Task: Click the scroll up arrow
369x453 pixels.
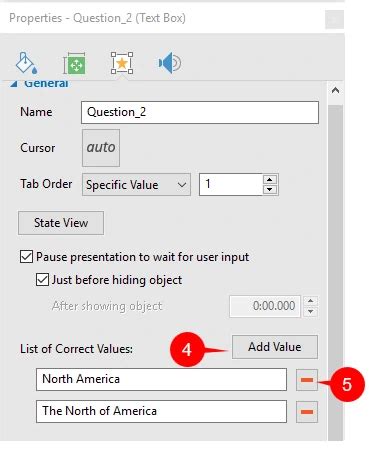Action: click(x=335, y=91)
